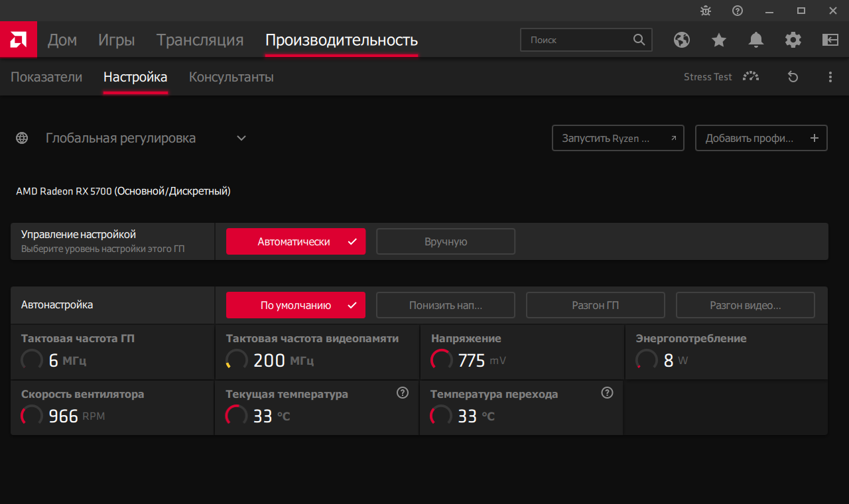Click the Напряжение heading
Viewport: 849px width, 504px height.
click(x=466, y=338)
